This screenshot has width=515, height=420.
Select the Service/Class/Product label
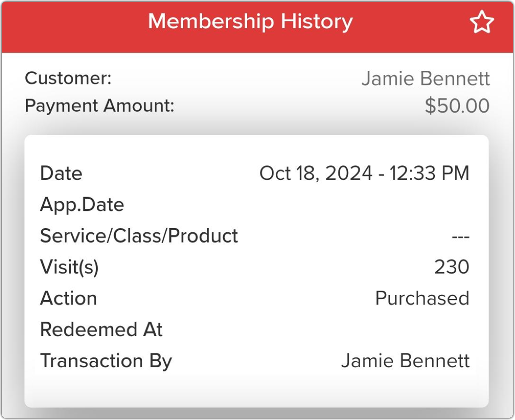(x=139, y=235)
